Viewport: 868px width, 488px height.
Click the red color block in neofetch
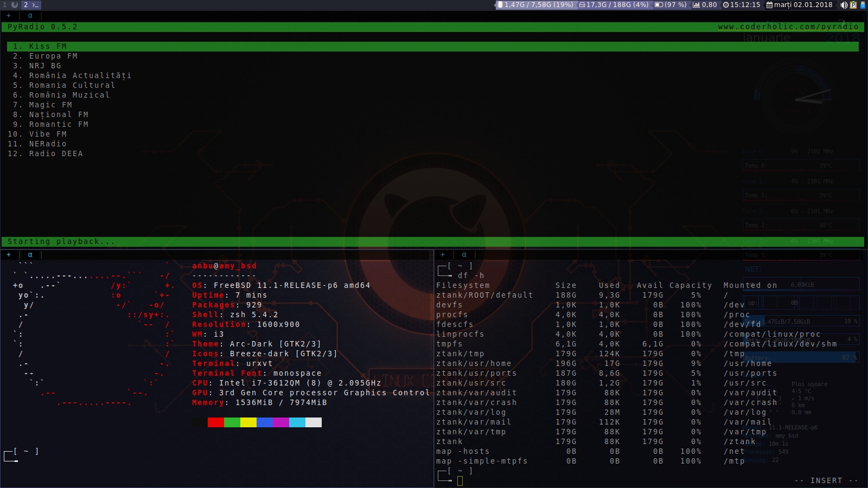click(216, 422)
